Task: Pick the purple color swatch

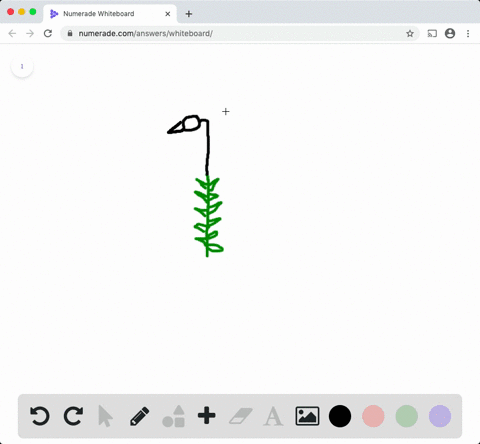Action: 440,416
